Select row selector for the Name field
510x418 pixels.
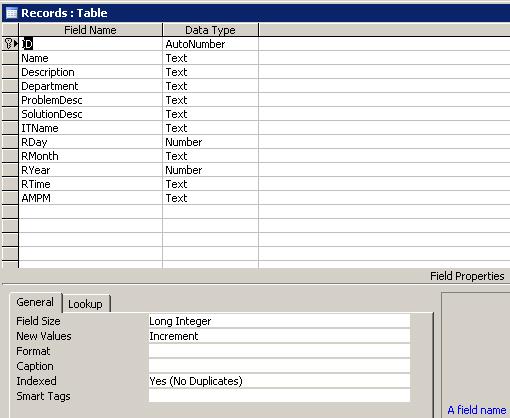pos(10,58)
